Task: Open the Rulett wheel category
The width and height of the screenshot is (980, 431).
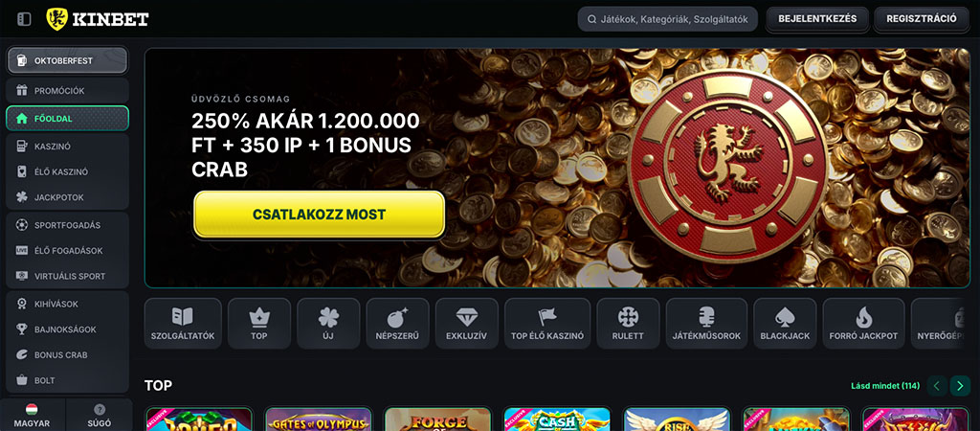Action: [628, 324]
